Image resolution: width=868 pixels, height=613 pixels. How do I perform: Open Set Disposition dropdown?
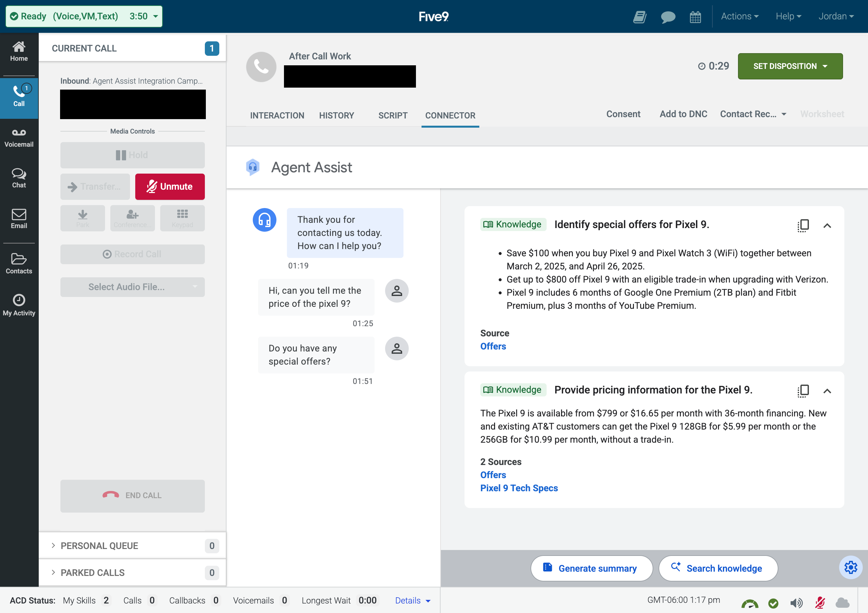point(790,66)
